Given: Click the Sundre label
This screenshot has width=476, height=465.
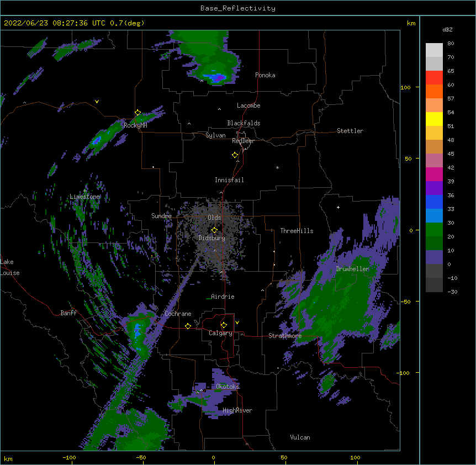Looking at the screenshot, I should 161,216.
